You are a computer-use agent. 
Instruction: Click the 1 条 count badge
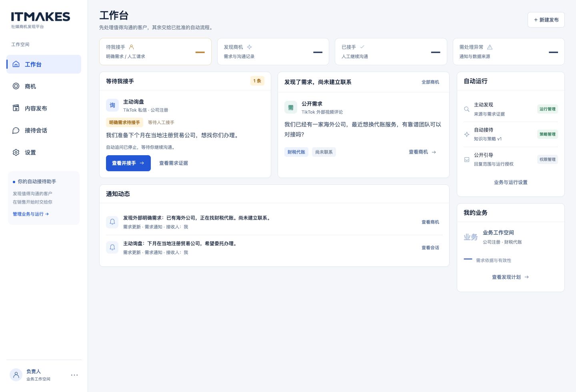(x=257, y=81)
